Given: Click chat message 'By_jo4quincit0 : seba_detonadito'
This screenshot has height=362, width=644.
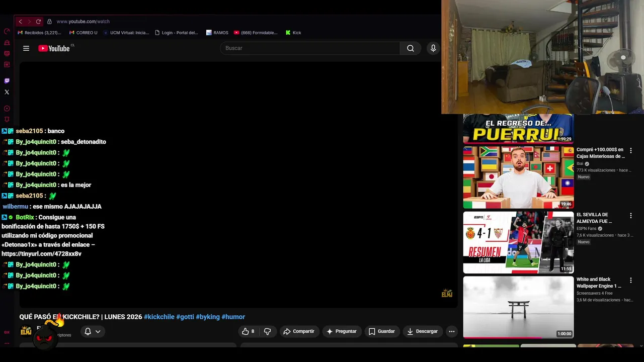Looking at the screenshot, I should tap(54, 142).
